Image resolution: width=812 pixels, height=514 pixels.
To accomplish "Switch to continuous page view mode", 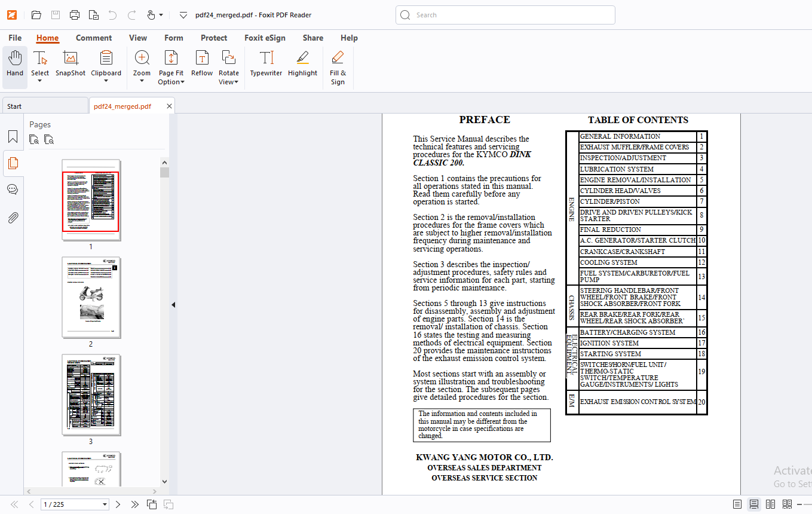I will [754, 504].
